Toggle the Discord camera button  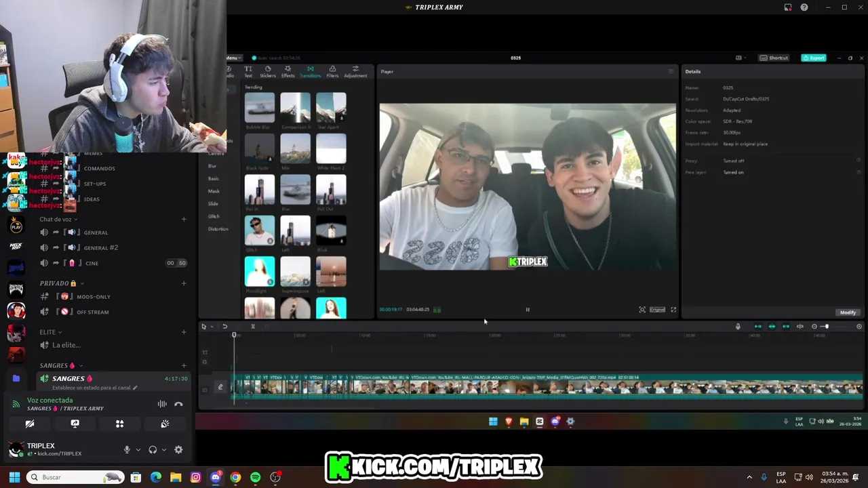(x=30, y=424)
